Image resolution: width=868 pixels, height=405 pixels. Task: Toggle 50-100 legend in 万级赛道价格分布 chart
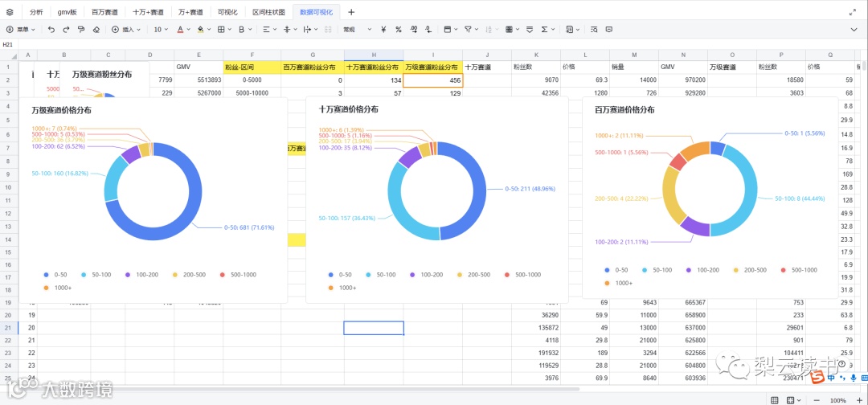pyautogui.click(x=96, y=275)
